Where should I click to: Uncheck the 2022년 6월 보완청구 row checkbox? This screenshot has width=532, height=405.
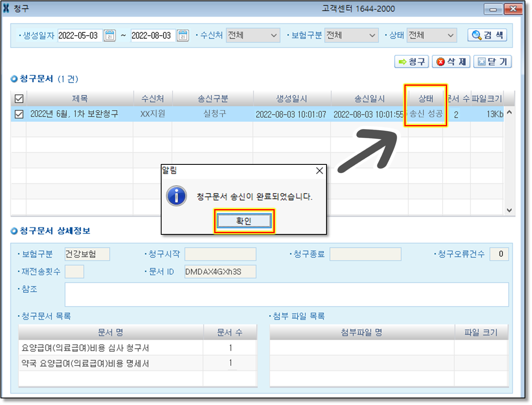click(x=19, y=114)
